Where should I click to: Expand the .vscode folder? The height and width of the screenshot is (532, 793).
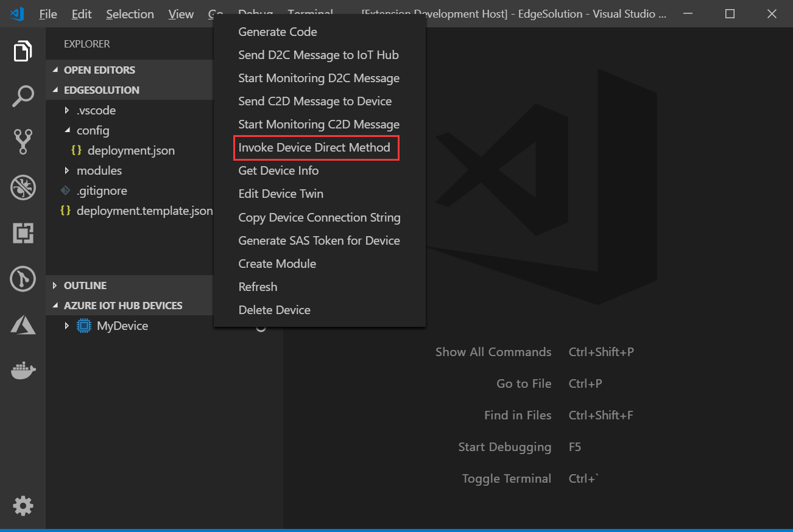click(x=67, y=110)
